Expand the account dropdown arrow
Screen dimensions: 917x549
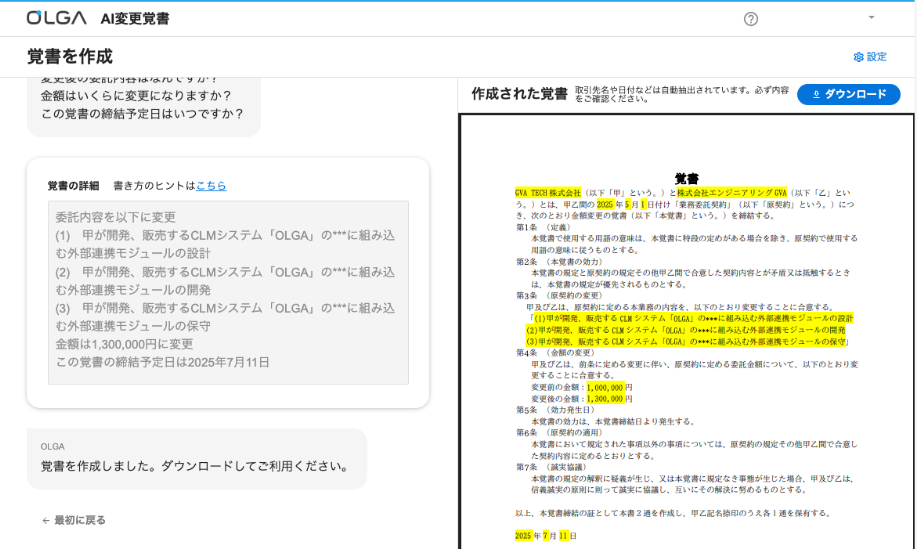[x=871, y=18]
